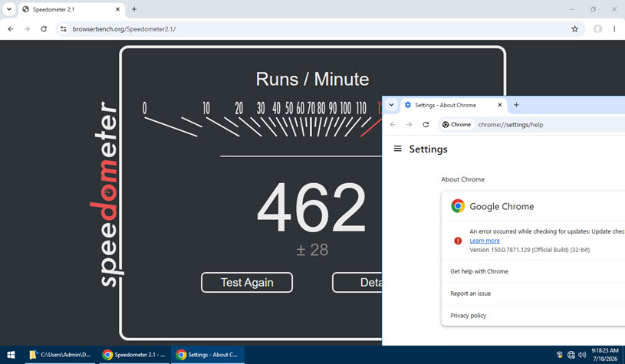Close the Settings - About Chrome tab

(500, 105)
